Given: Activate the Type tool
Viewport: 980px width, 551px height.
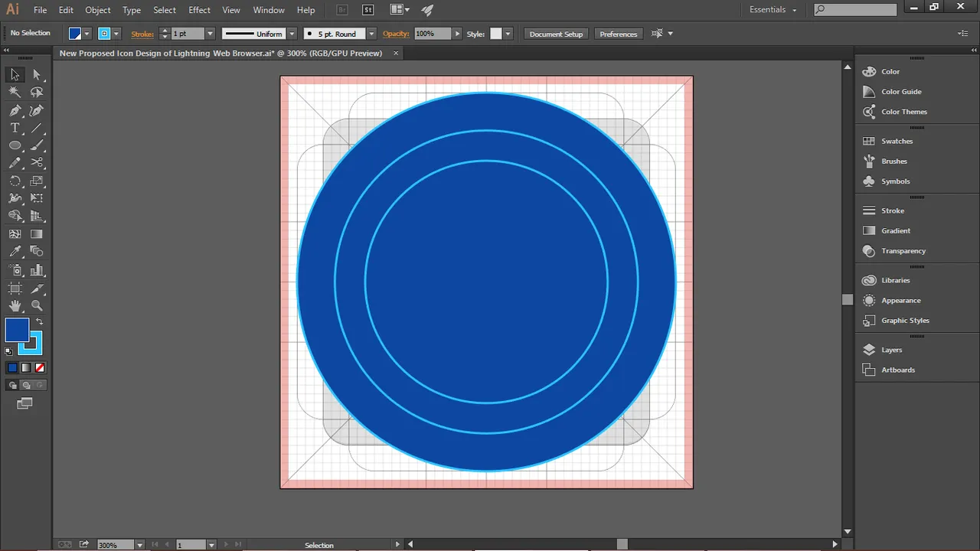Looking at the screenshot, I should [x=15, y=128].
